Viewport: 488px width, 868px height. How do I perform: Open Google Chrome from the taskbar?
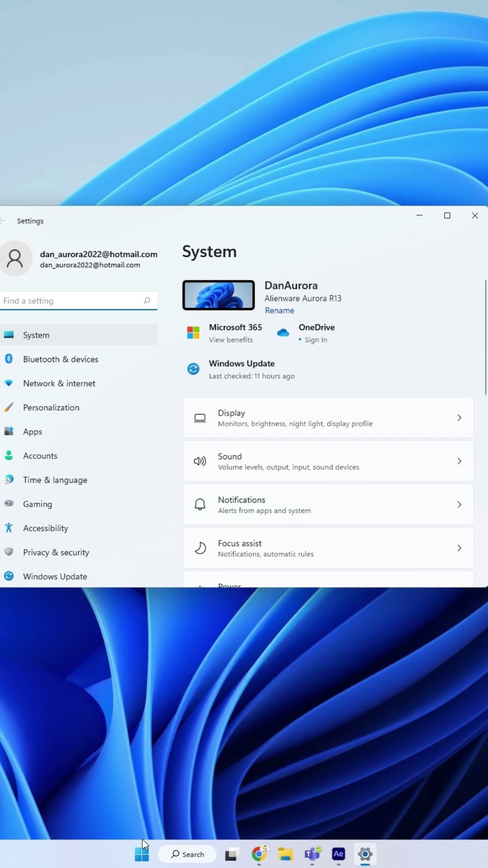259,854
